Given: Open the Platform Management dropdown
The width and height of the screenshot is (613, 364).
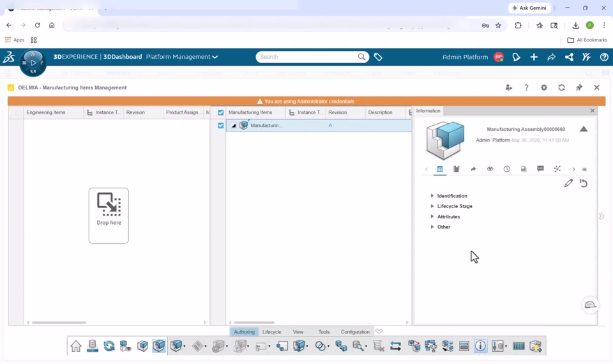Looking at the screenshot, I should pyautogui.click(x=182, y=57).
